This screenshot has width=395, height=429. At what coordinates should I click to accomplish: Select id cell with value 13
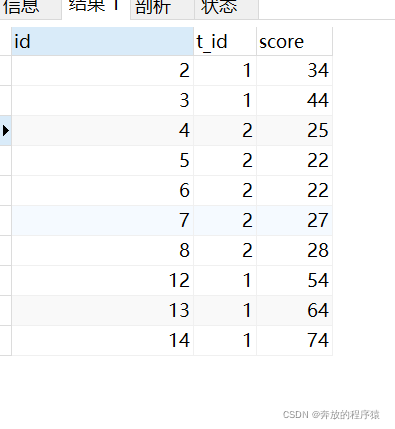coord(102,310)
